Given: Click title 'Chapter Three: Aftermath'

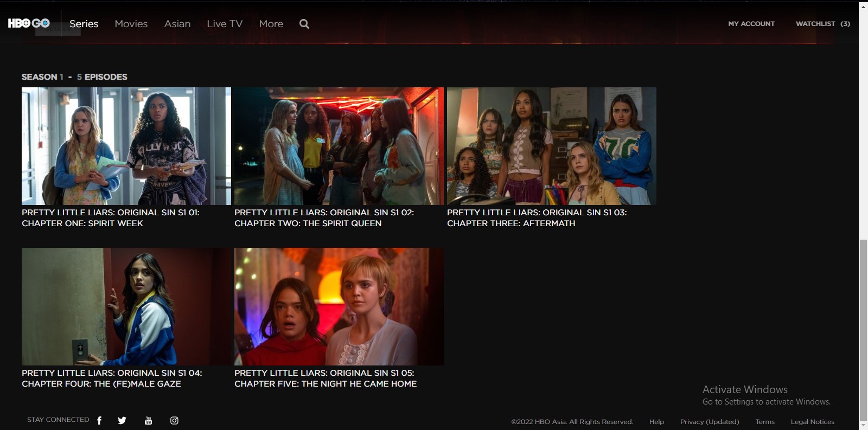Looking at the screenshot, I should (x=537, y=218).
